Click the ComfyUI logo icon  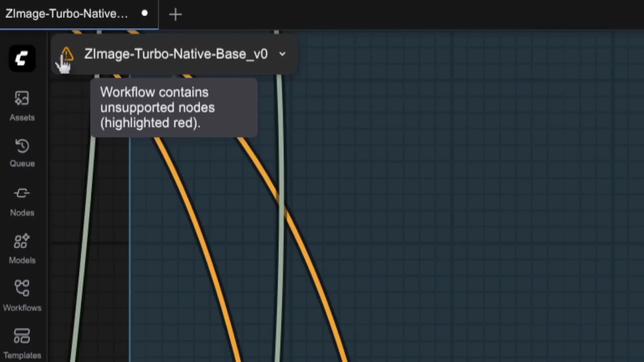[x=22, y=58]
